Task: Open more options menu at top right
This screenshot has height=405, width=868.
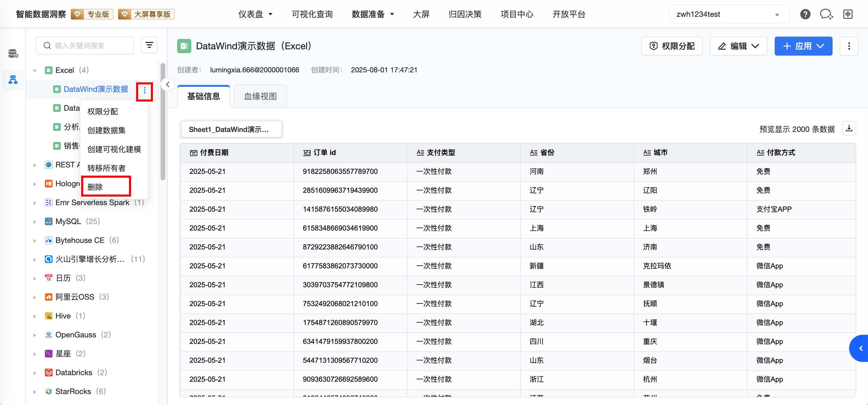Action: tap(849, 46)
